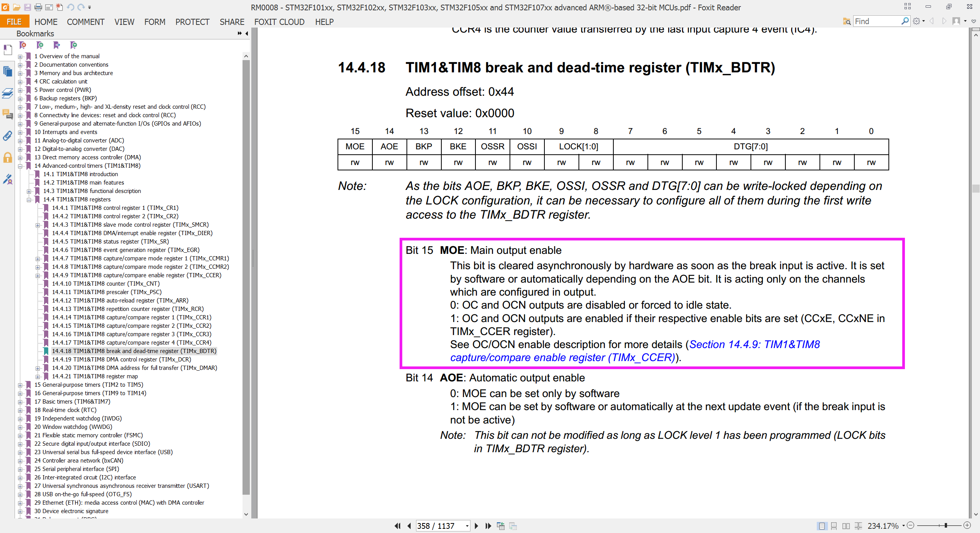Open the Attachments paperclip panel
This screenshot has height=533, width=980.
coord(8,136)
